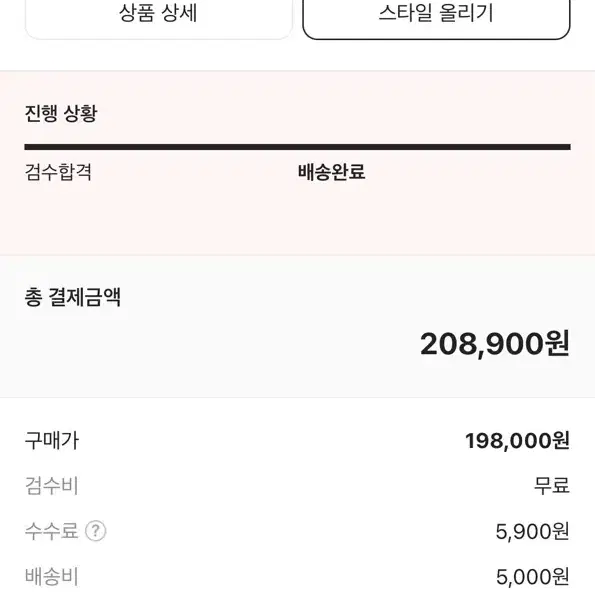Click the 5,900원 fee amount
Viewport: 595px width, 595px height.
click(532, 531)
